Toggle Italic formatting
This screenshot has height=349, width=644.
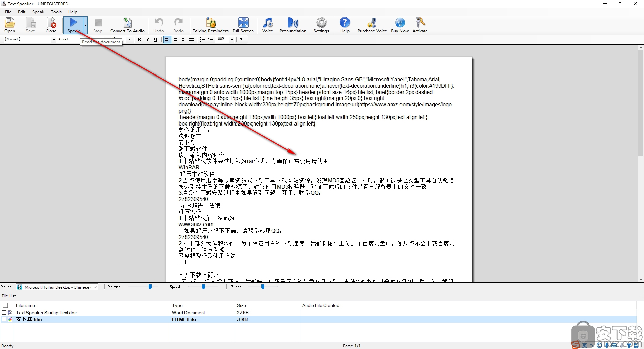point(148,40)
